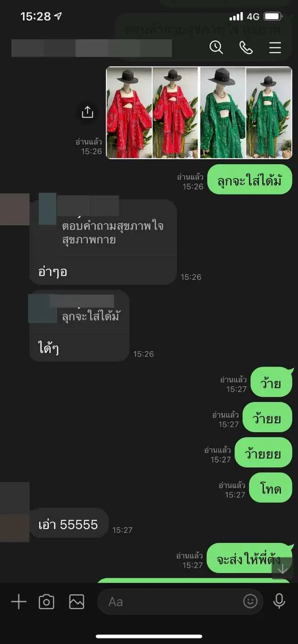Select the เอ่า 55555 message bubble
This screenshot has width=298, height=644.
[69, 523]
